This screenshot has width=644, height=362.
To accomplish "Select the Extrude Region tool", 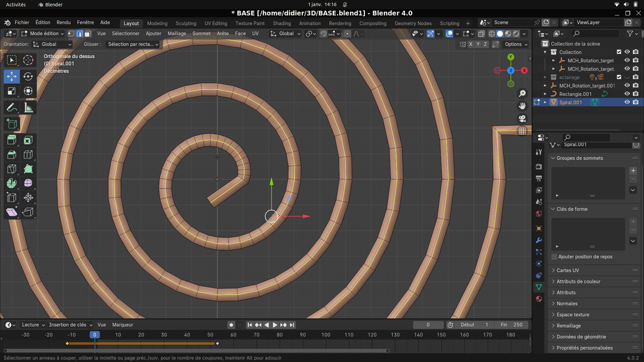I will tap(11, 140).
